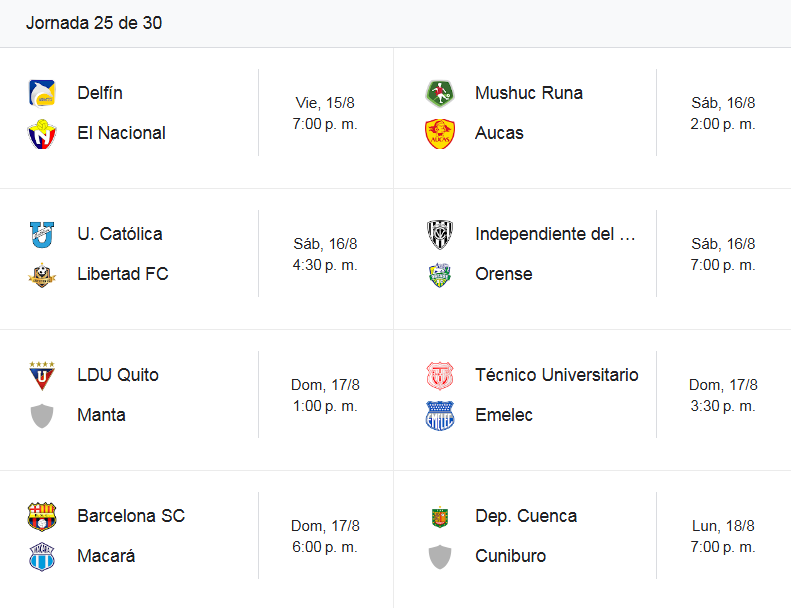This screenshot has width=794, height=608.
Task: Click the gray placeholder shield for Manta
Action: coord(42,416)
